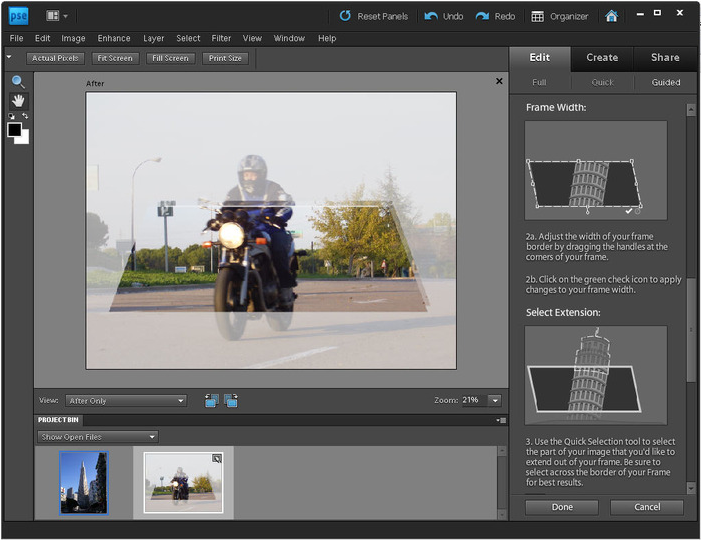Open the Enhance menu
This screenshot has height=540, width=701.
(x=113, y=38)
